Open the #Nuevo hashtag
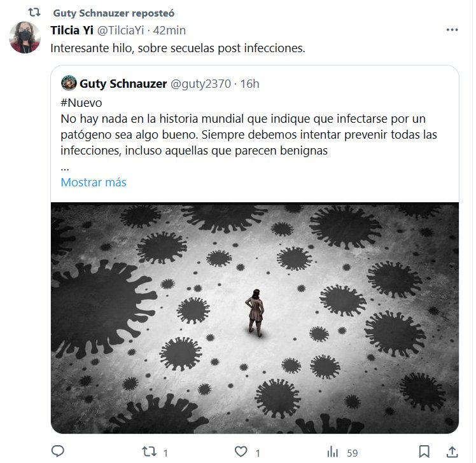The height and width of the screenshot is (463, 476). 81,103
